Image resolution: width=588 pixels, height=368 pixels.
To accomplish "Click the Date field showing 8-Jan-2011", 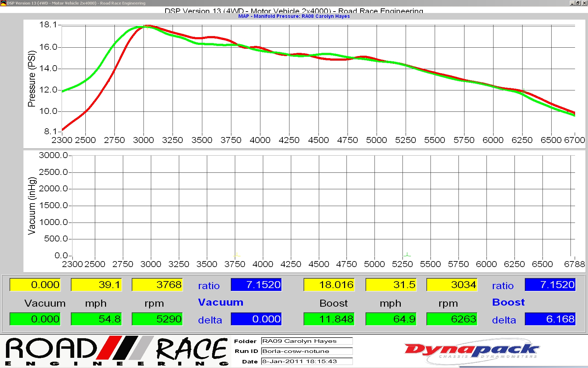I will click(x=307, y=361).
